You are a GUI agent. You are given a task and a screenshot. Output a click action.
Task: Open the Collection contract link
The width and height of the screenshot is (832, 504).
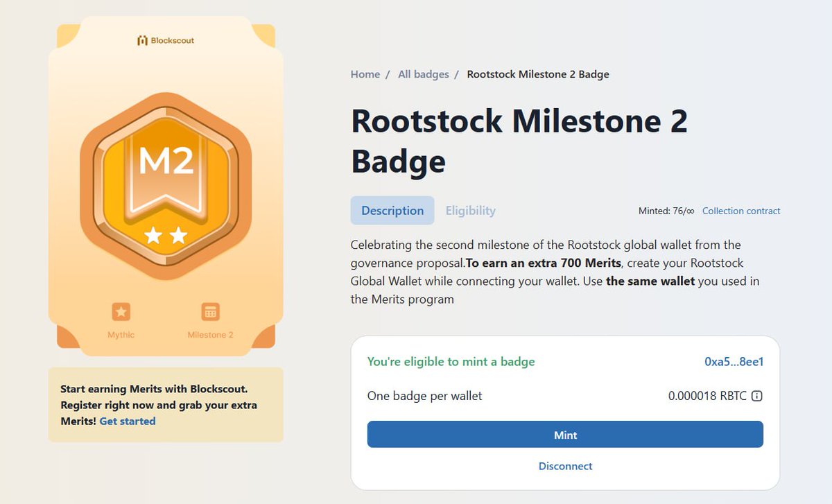click(x=741, y=211)
